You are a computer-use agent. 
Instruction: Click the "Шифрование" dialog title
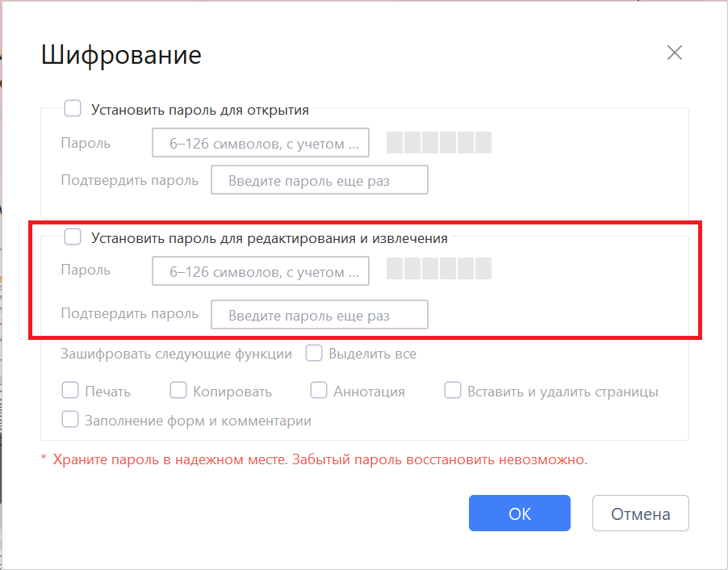pos(120,55)
